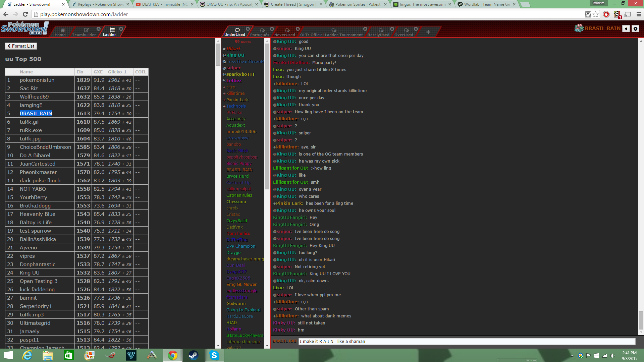644x362 pixels.
Task: Switch to the Português chat room tab
Action: click(x=260, y=32)
